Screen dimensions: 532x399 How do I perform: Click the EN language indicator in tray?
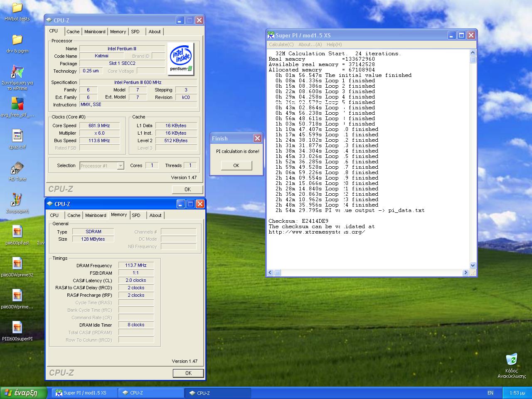pyautogui.click(x=490, y=393)
